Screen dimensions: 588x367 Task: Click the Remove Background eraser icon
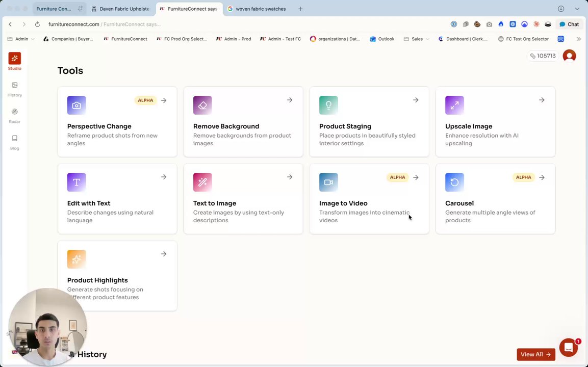[202, 106]
